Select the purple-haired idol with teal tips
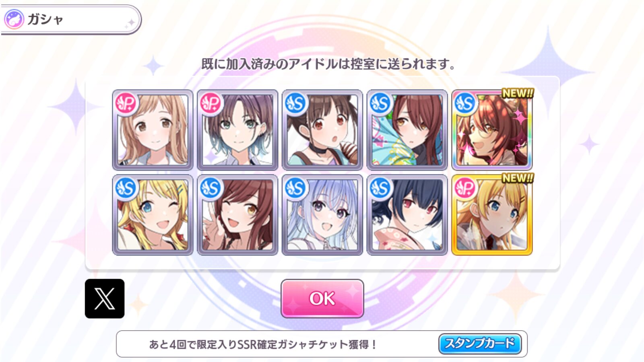 coord(237,130)
